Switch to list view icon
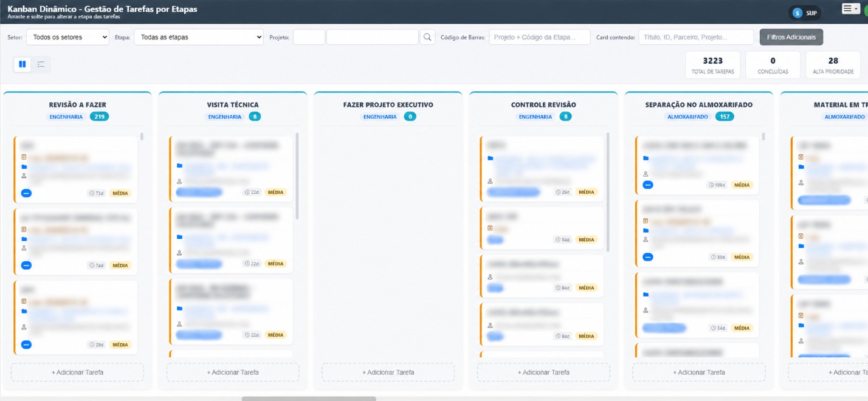 pos(41,64)
